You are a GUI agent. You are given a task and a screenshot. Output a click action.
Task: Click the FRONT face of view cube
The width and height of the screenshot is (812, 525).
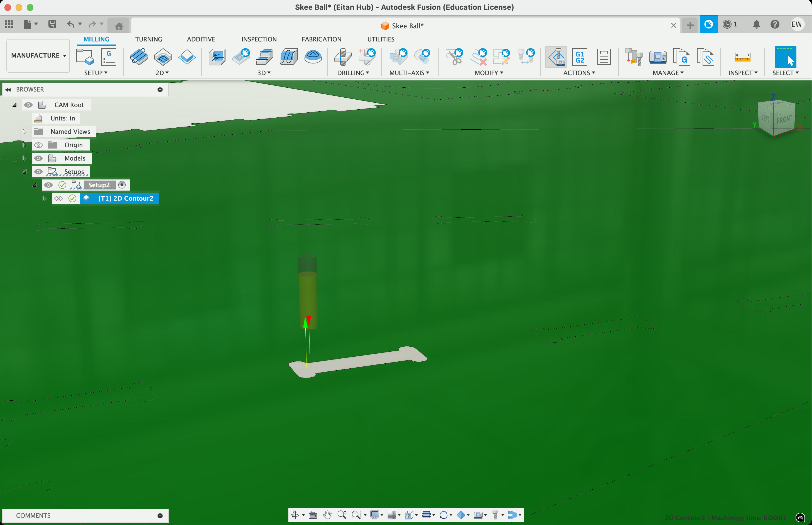784,120
